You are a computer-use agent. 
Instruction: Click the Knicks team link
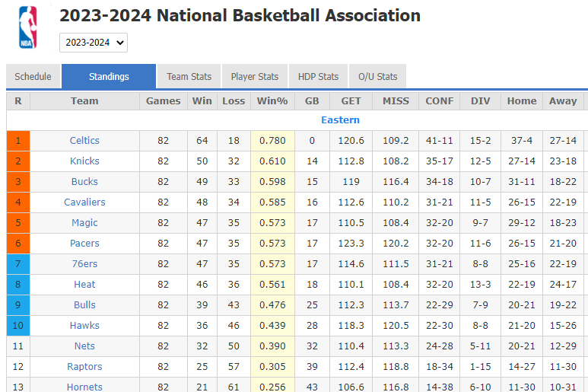(84, 161)
